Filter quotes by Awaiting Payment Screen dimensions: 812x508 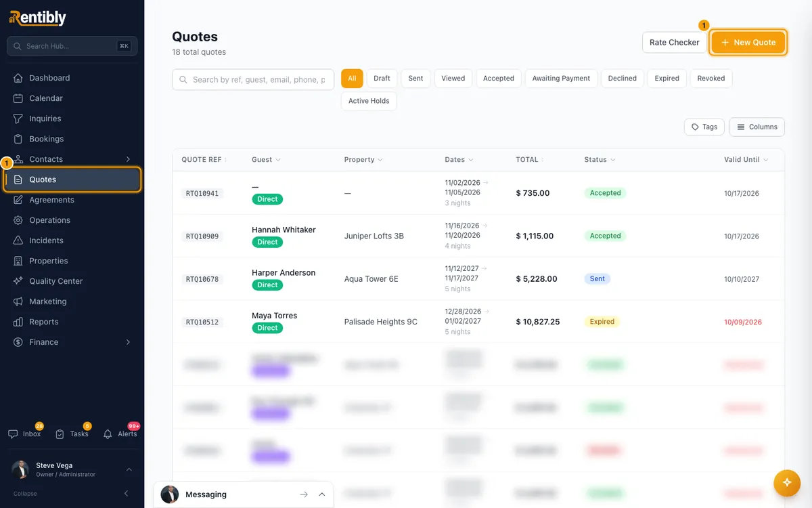(561, 79)
